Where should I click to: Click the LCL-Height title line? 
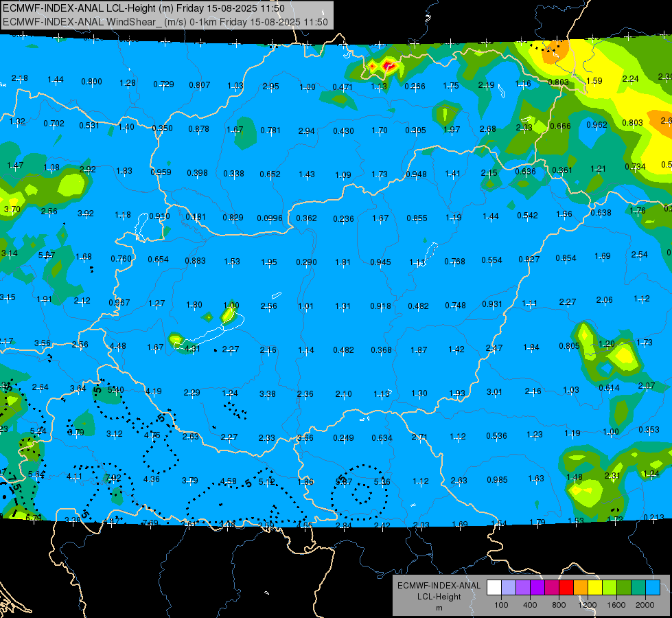[x=143, y=8]
